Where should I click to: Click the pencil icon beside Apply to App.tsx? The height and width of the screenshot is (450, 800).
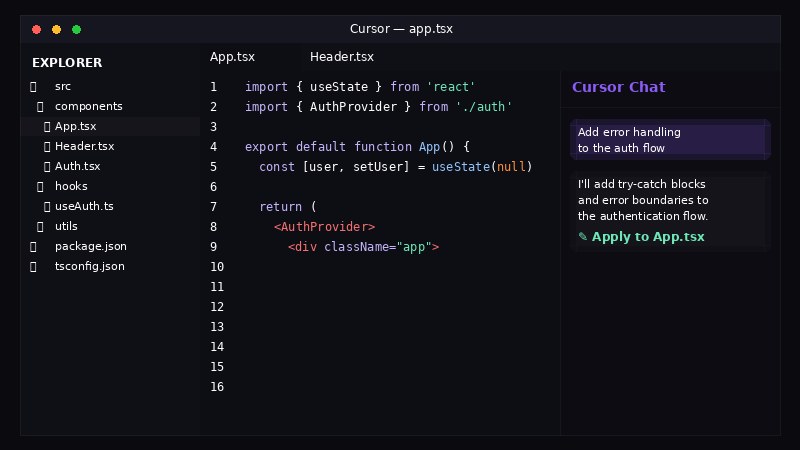pyautogui.click(x=583, y=236)
